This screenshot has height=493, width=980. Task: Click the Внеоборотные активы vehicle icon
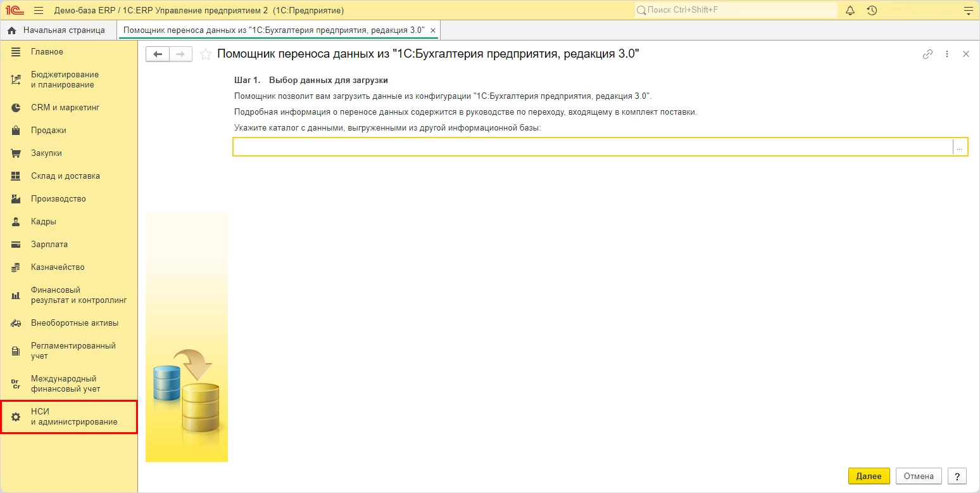(16, 323)
